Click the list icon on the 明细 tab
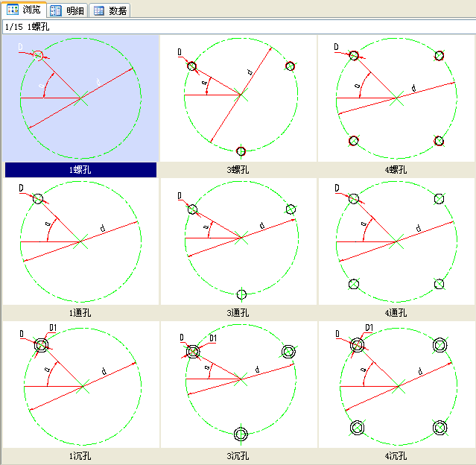476x465 pixels. point(57,10)
